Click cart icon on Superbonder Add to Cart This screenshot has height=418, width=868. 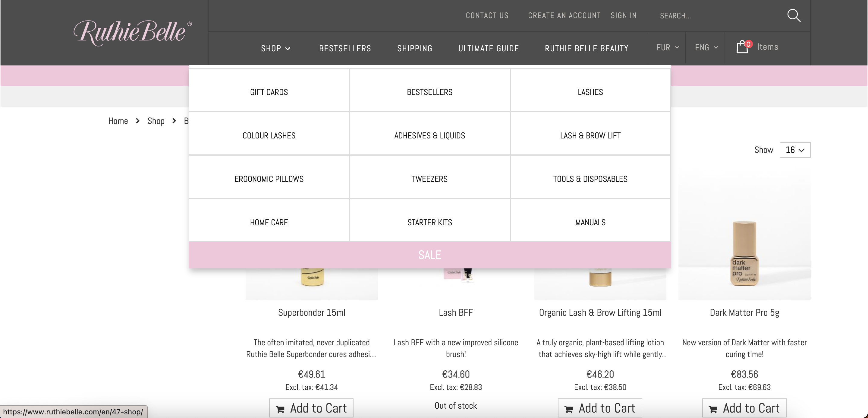point(280,409)
